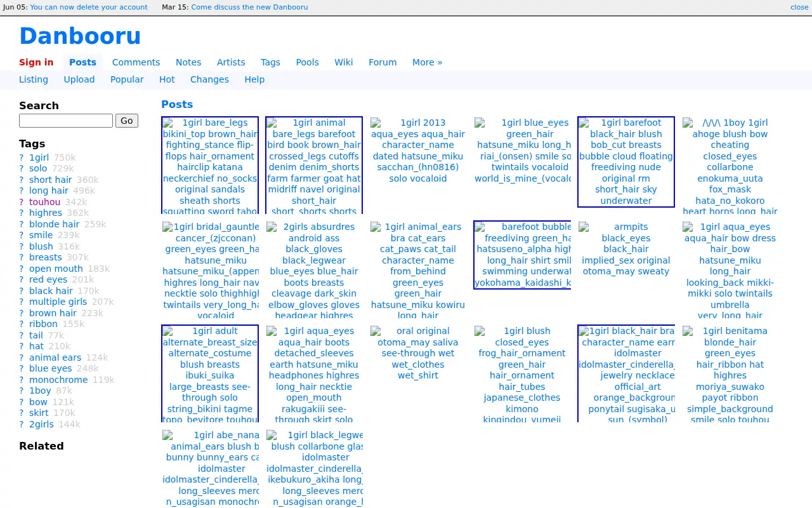Open the Comments section
This screenshot has width=812, height=508.
pos(136,62)
